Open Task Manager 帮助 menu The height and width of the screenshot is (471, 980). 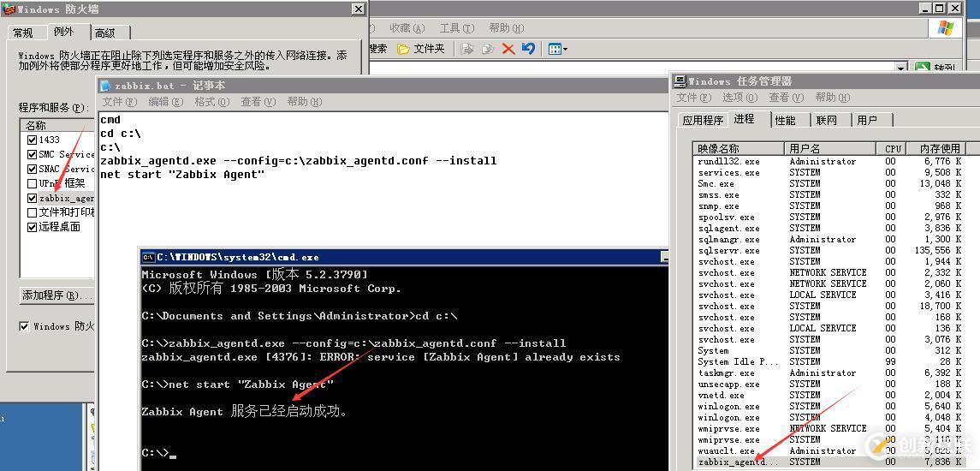point(833,98)
